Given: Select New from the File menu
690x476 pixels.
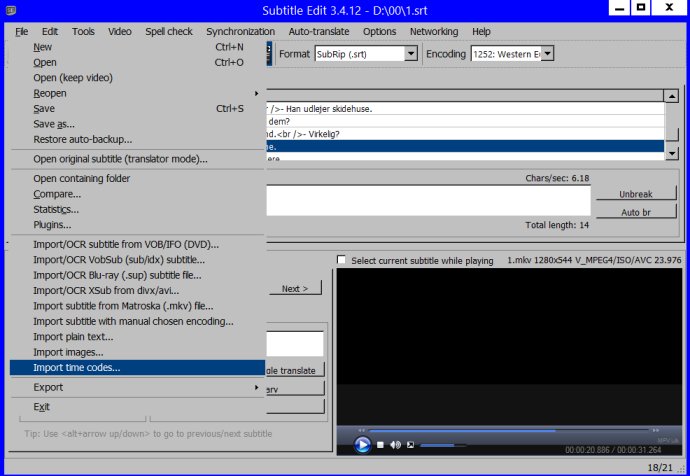Looking at the screenshot, I should click(137, 47).
